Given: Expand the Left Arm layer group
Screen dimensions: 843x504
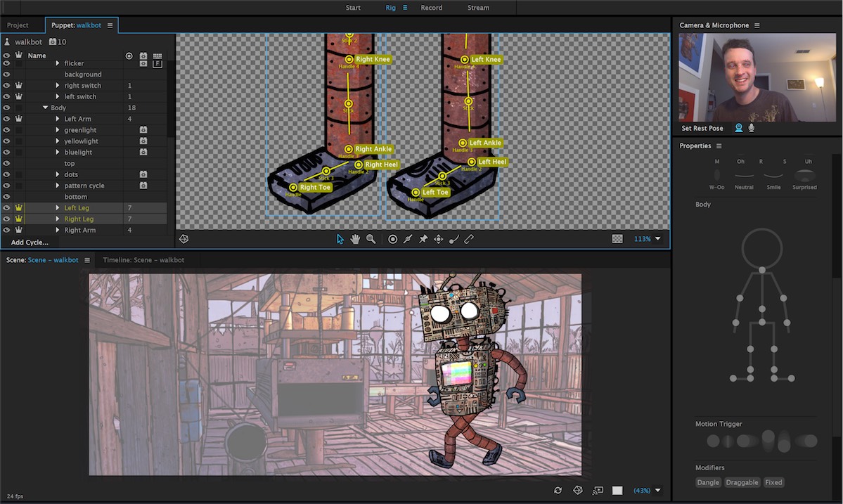Looking at the screenshot, I should point(58,119).
